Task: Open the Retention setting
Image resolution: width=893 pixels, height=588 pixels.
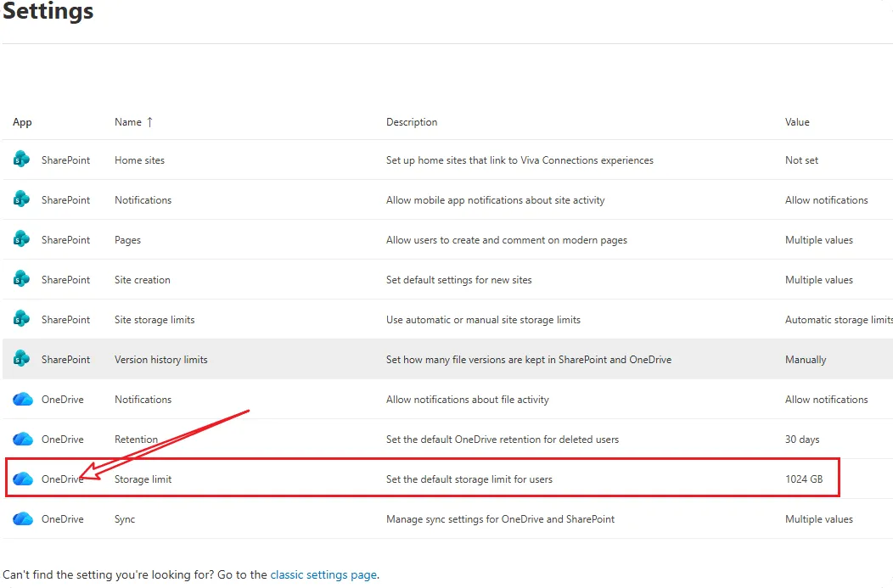Action: (136, 440)
